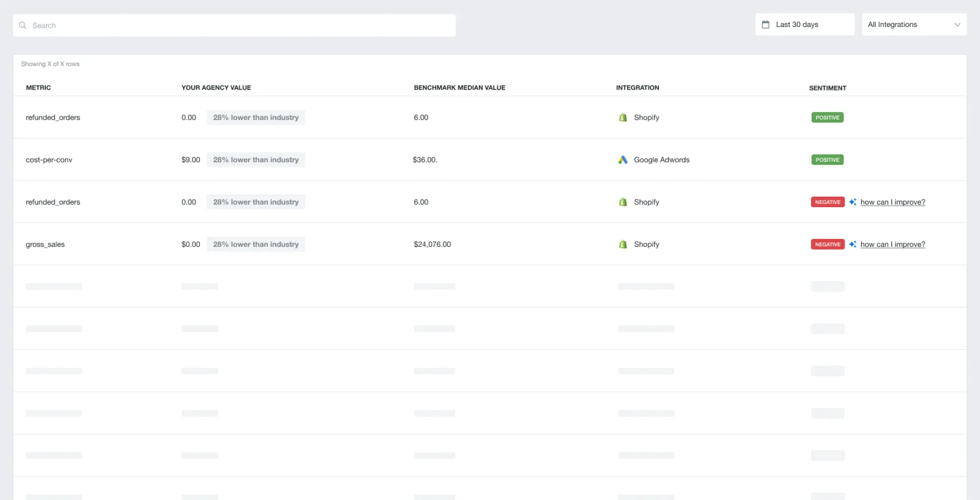Open 'how can I improve?' for the NEGATIVE refunded_orders row
Viewport: 980px width, 500px height.
coord(892,202)
